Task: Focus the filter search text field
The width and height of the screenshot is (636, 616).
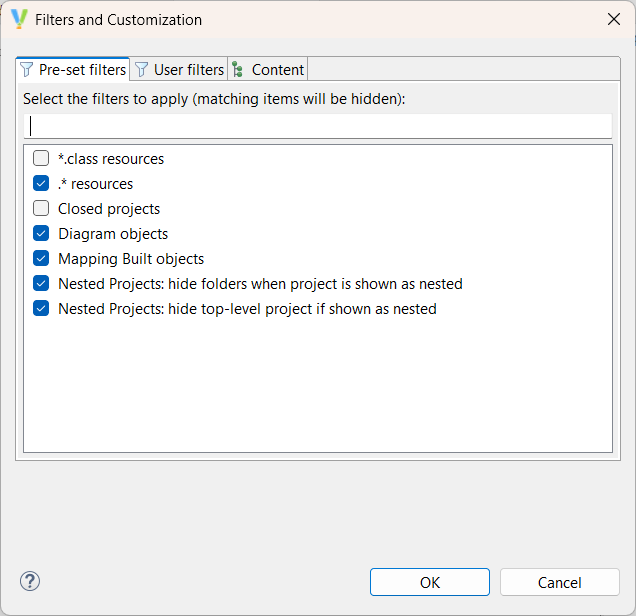Action: click(317, 126)
